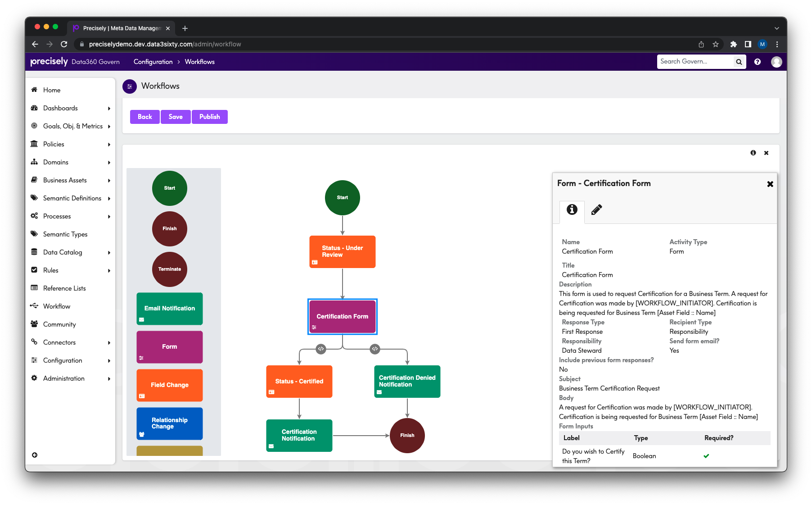Click the precisely Data360 Govern logo
Screen dimensions: 812x505
49,61
